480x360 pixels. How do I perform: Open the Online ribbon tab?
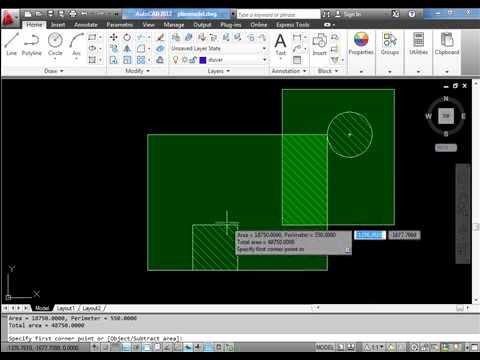[258, 25]
